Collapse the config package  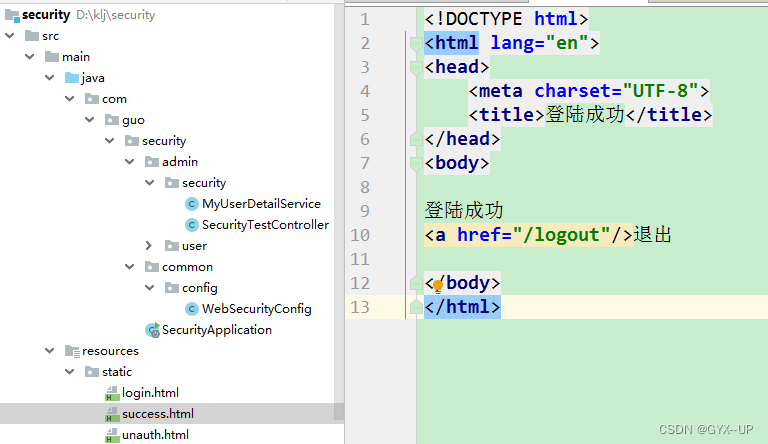(150, 288)
